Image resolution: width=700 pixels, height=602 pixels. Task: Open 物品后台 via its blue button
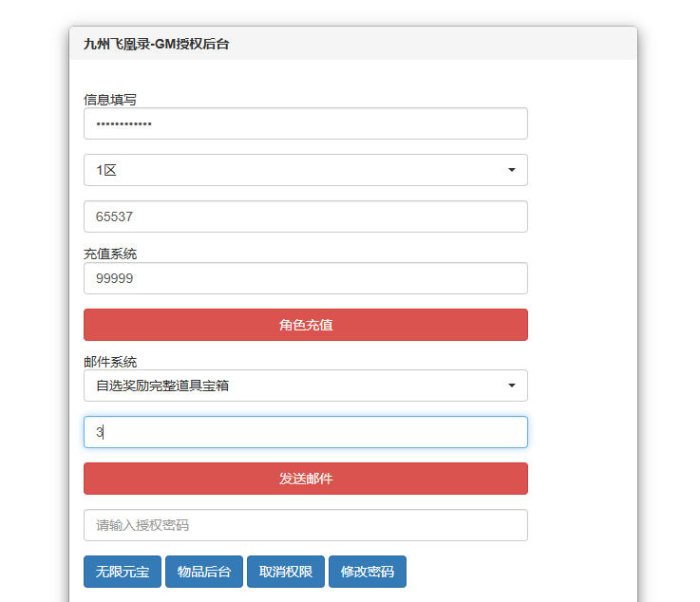[x=204, y=572]
